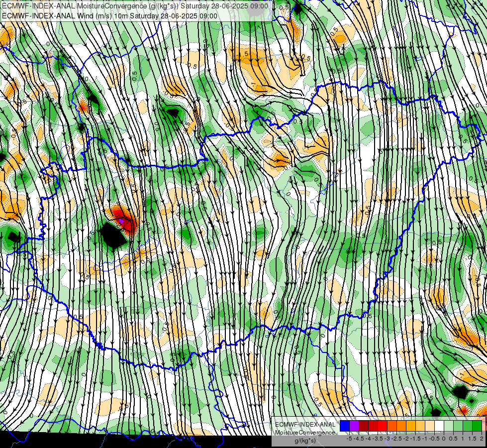Click the purple legend swatch
Screen dimensions: 487x448
tap(354, 426)
